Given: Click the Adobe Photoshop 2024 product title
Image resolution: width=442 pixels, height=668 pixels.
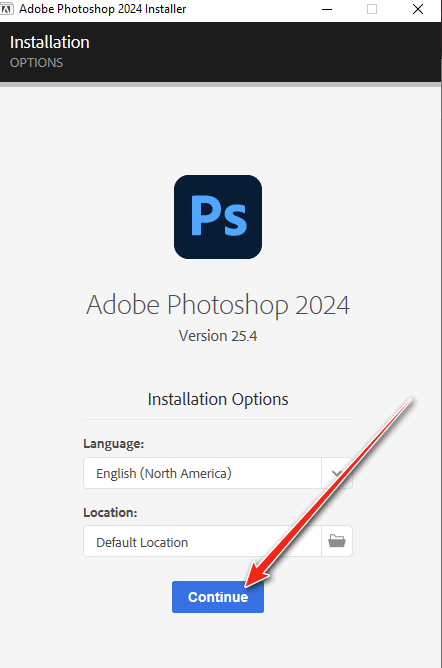Looking at the screenshot, I should tap(218, 305).
